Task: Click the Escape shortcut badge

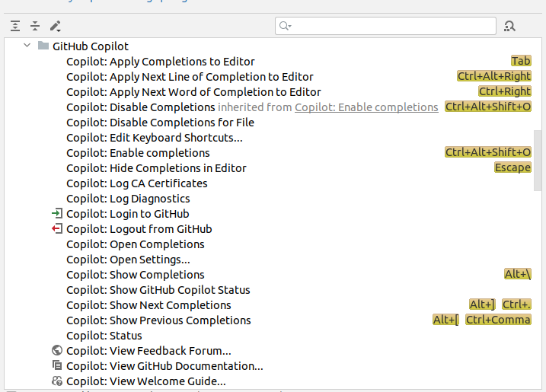Action: (512, 167)
